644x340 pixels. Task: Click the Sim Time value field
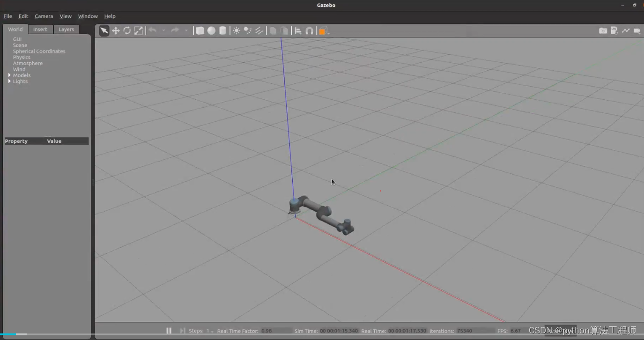point(340,331)
